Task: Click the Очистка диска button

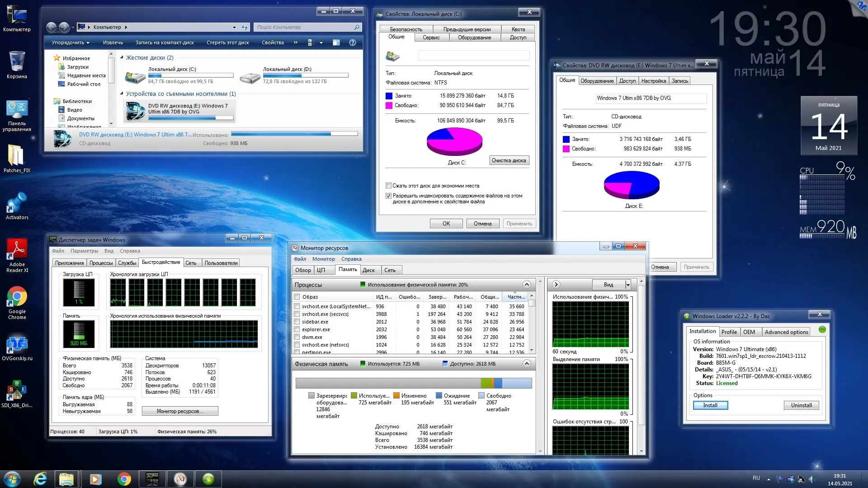Action: [x=509, y=160]
